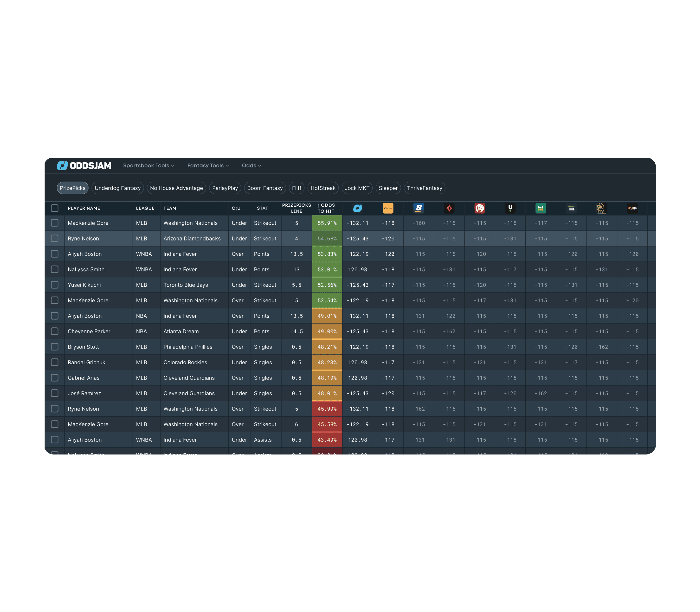Check the Ryne Nelson Arizona Diamondbacks row

(55, 238)
